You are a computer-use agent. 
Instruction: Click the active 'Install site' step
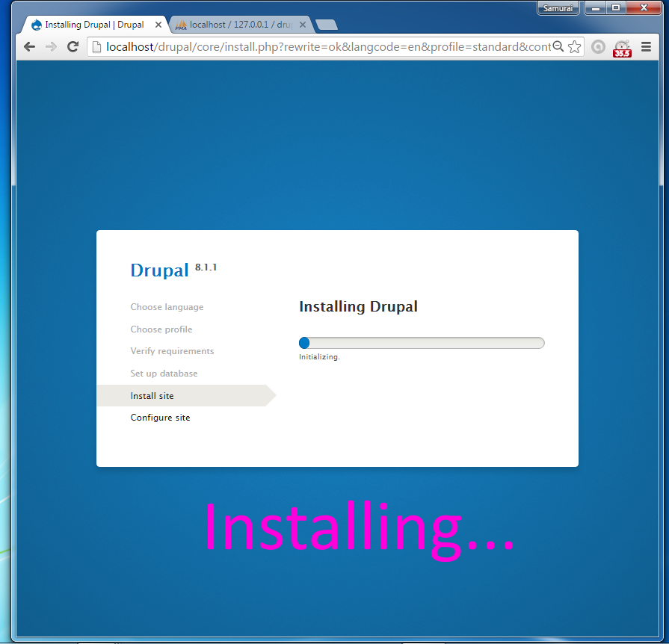click(186, 395)
